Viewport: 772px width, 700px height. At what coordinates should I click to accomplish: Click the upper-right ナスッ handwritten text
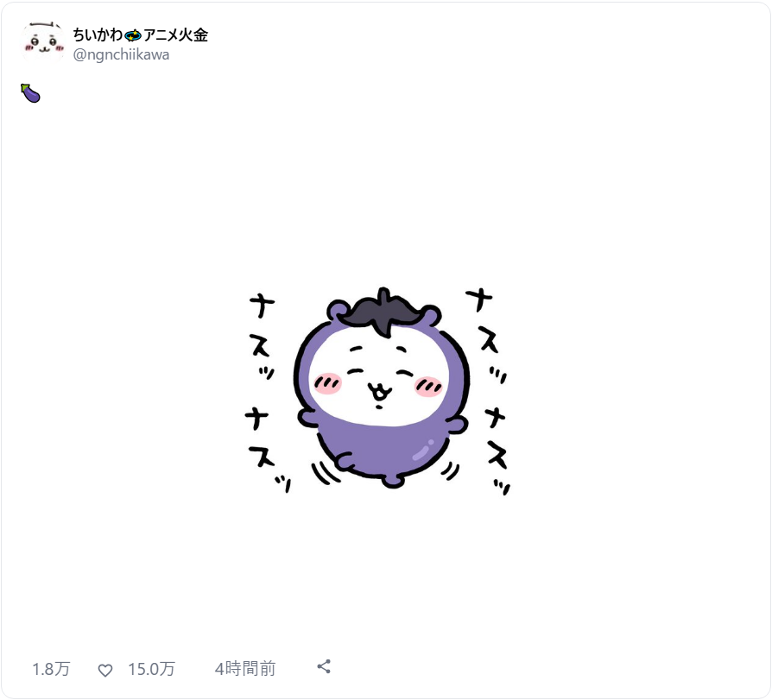pyautogui.click(x=486, y=336)
